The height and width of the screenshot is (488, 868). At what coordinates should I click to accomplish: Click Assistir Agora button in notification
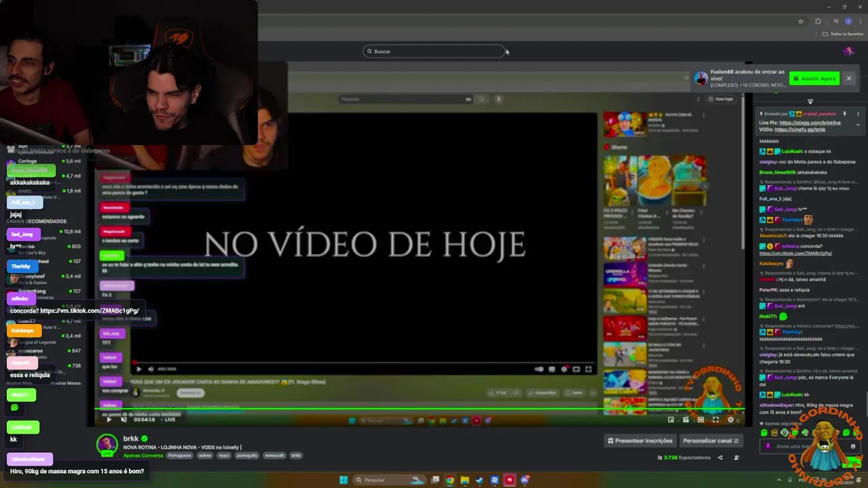(x=814, y=79)
